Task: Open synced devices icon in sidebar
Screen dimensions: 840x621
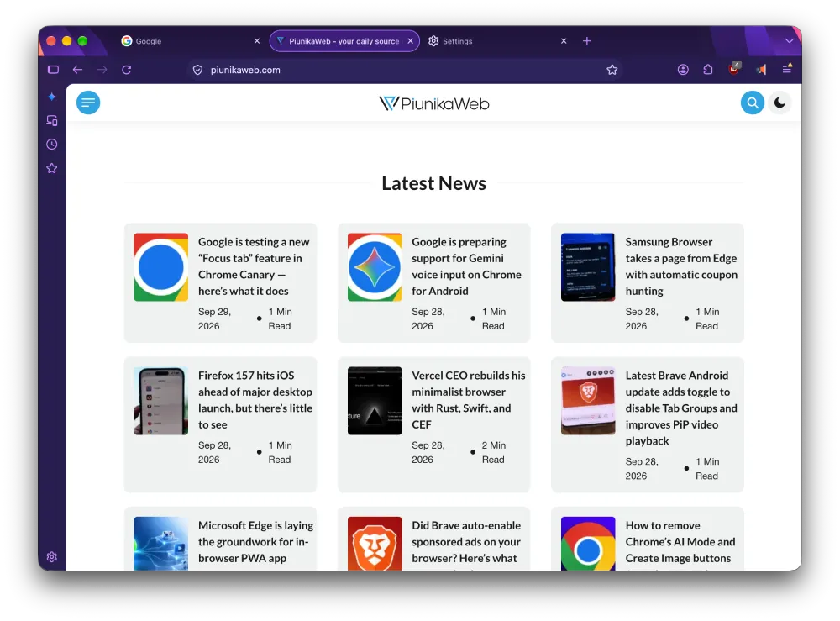Action: click(x=52, y=120)
